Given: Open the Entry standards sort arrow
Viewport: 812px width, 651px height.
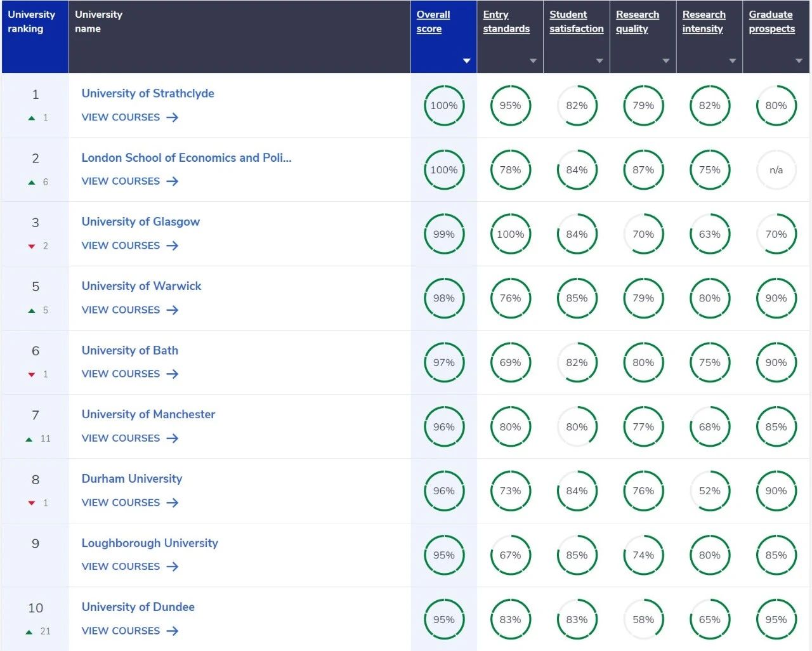Looking at the screenshot, I should coord(533,61).
